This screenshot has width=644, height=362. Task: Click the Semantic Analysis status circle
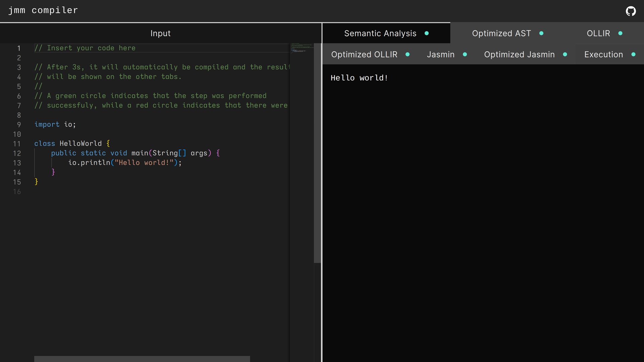tap(427, 33)
